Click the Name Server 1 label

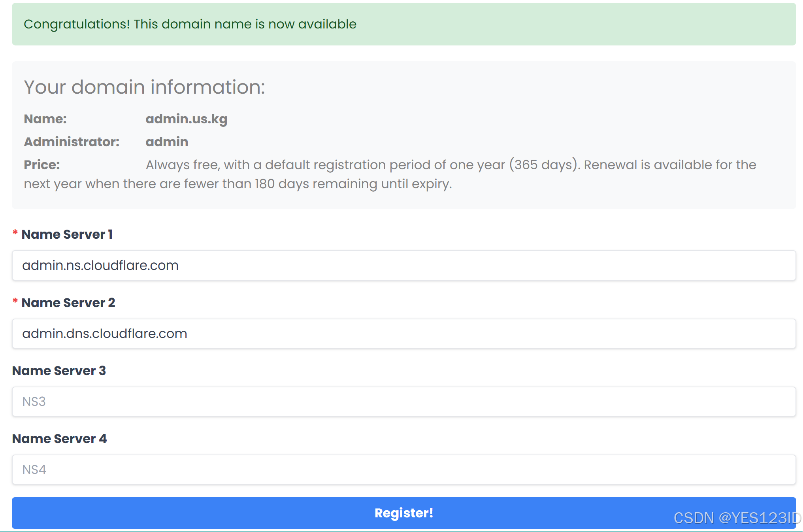tap(67, 234)
